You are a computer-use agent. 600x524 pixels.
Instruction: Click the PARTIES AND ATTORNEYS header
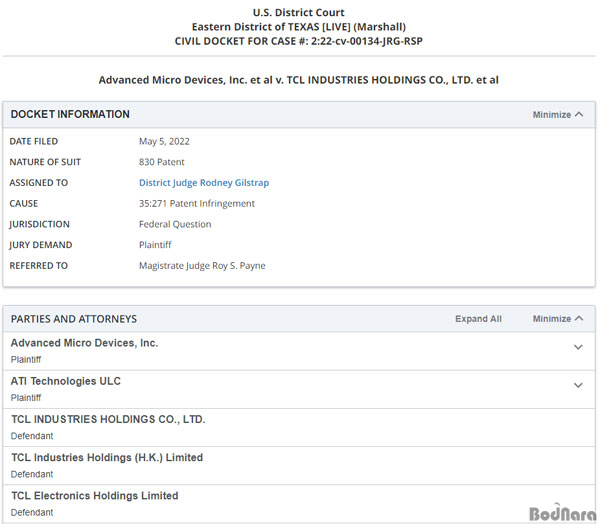tap(73, 319)
